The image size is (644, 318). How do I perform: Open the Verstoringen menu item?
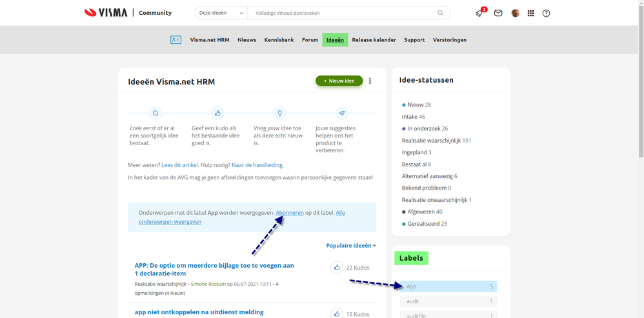[449, 40]
